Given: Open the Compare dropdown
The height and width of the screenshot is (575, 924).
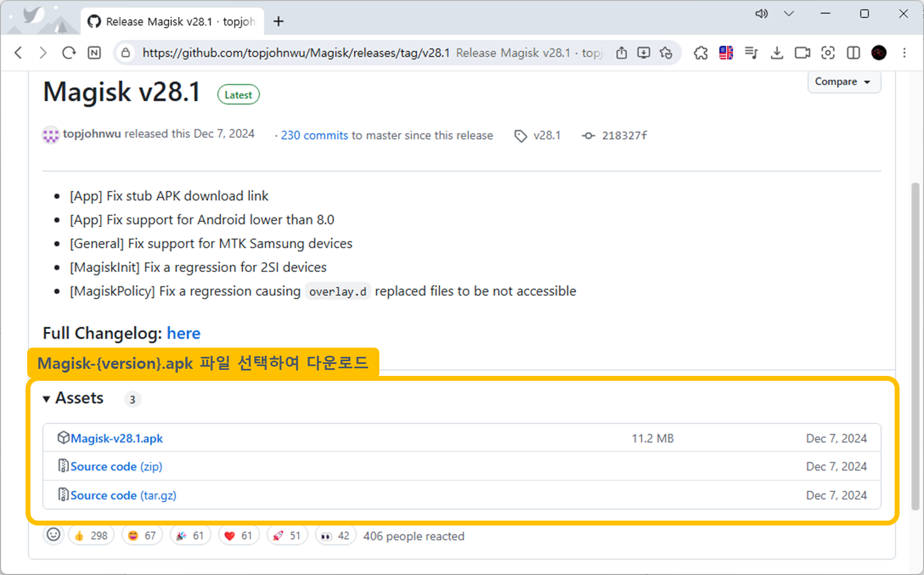Looking at the screenshot, I should (x=844, y=82).
